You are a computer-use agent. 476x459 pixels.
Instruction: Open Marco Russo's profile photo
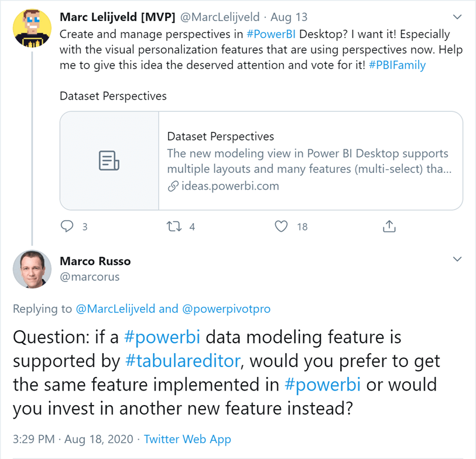(32, 269)
